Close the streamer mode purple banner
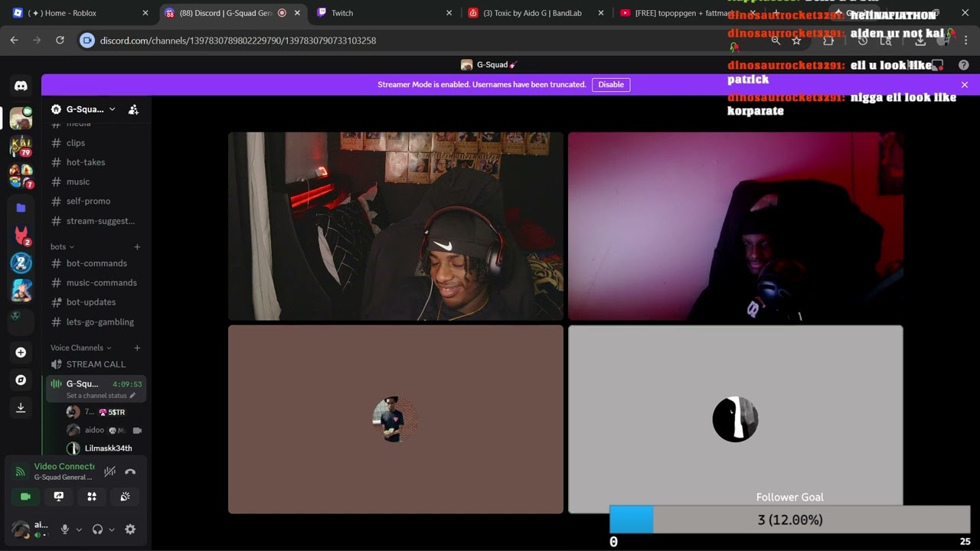The width and height of the screenshot is (980, 551). click(965, 85)
